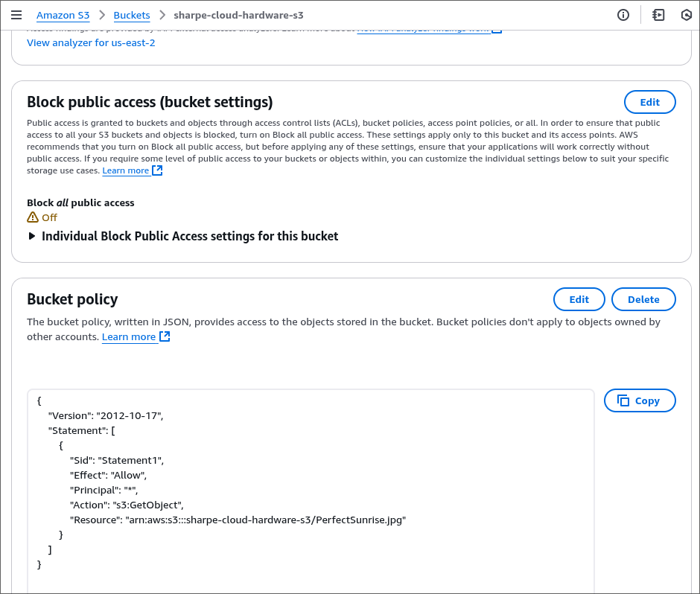Expand Individual Block Public Access settings
This screenshot has width=700, height=594.
[x=182, y=236]
